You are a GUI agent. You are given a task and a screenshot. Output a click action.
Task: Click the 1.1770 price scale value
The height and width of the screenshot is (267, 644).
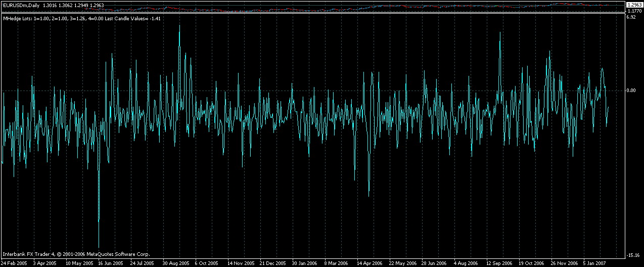pos(634,10)
